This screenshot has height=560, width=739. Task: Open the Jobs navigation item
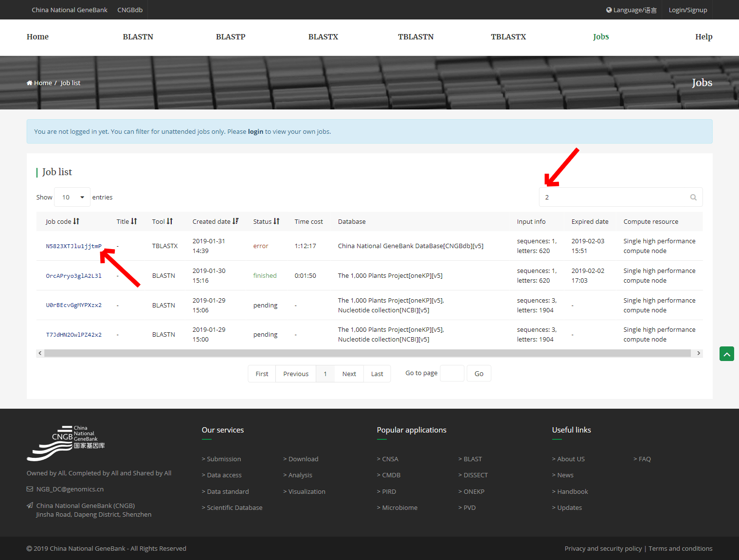click(601, 37)
